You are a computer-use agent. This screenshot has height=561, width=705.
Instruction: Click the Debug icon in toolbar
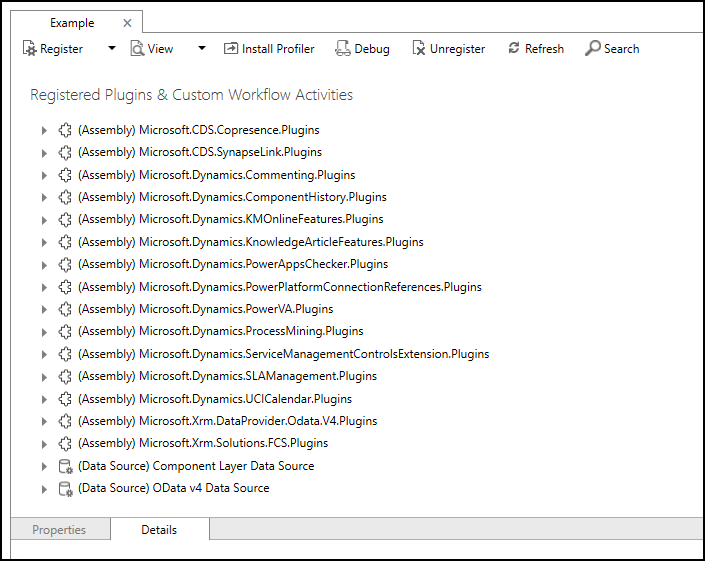[342, 49]
